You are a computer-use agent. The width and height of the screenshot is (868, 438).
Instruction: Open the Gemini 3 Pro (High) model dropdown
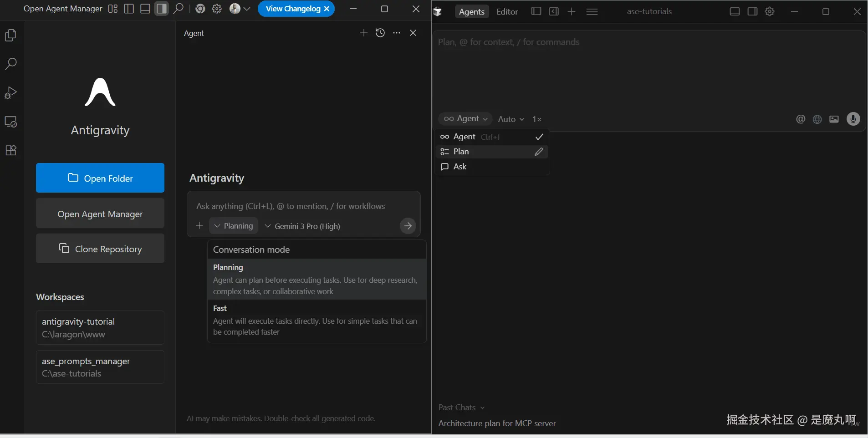[x=302, y=226]
